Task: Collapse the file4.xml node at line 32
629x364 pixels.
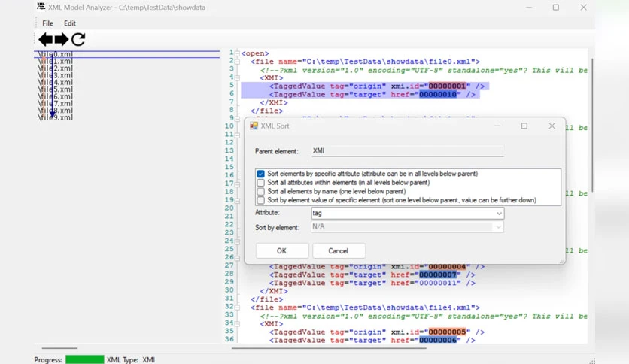Action: tap(238, 308)
